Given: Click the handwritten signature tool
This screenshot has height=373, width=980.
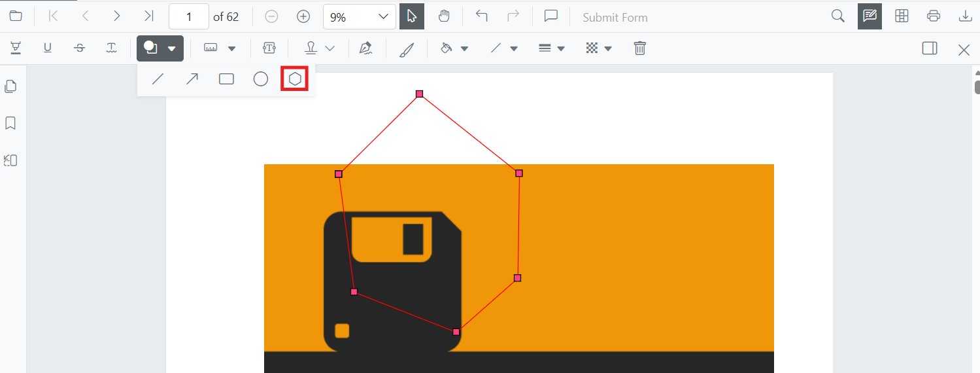Looking at the screenshot, I should pos(365,48).
